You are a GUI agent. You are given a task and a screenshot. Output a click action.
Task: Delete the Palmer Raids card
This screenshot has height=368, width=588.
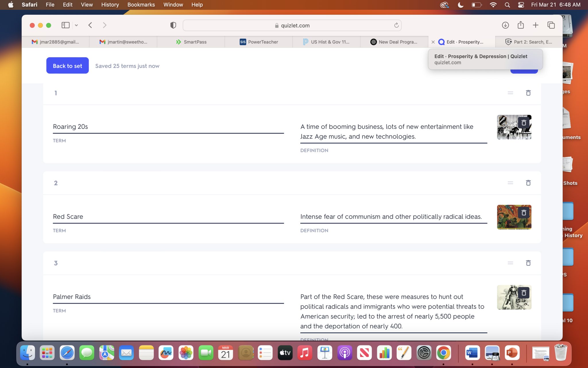click(528, 263)
